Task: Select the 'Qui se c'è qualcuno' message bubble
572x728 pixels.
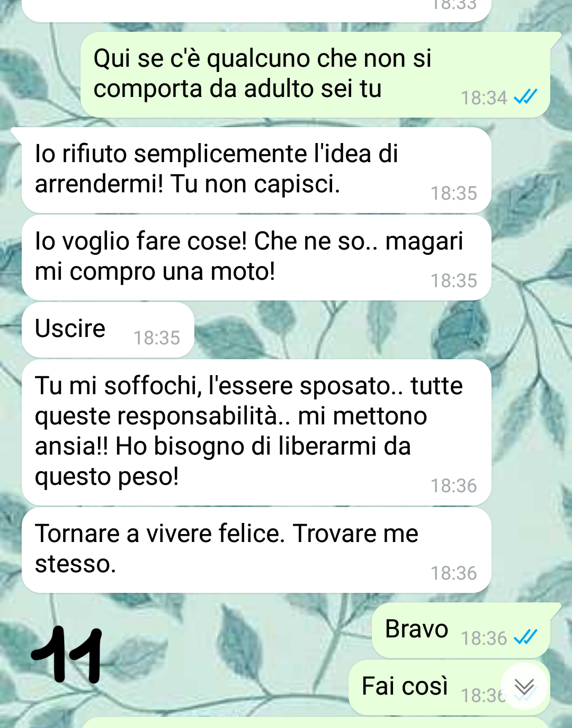Action: pyautogui.click(x=315, y=74)
